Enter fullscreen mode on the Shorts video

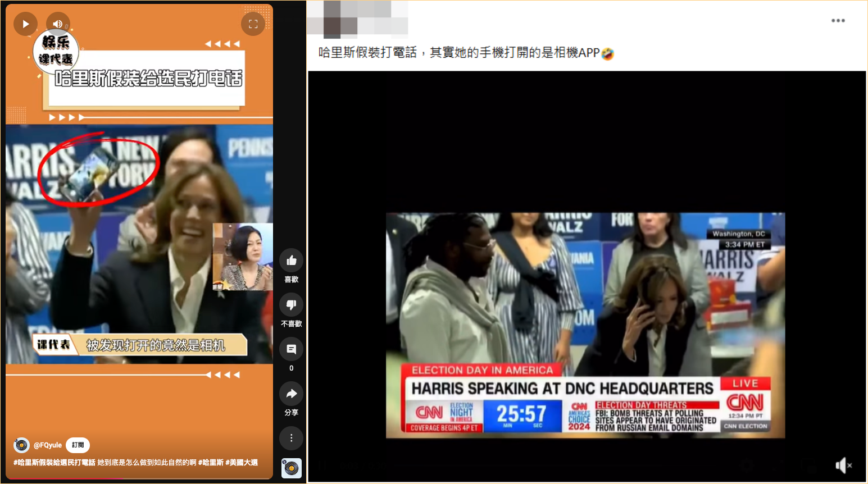(253, 24)
